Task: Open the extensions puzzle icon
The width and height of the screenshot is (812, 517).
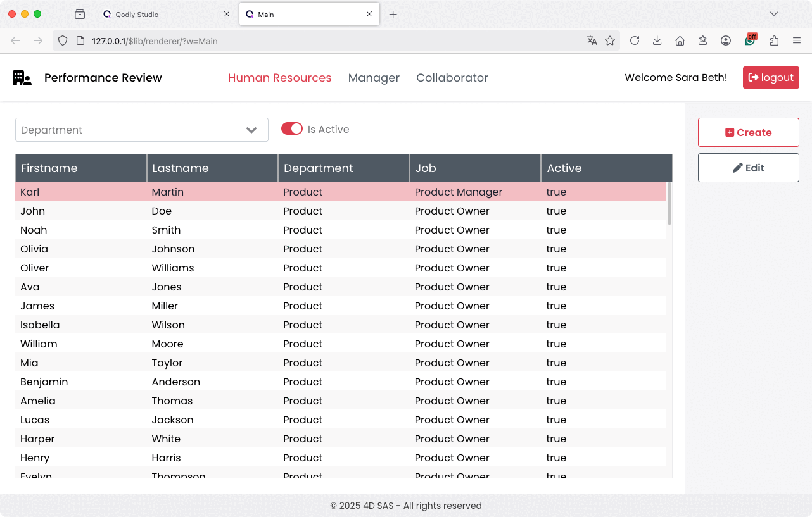Action: click(774, 40)
